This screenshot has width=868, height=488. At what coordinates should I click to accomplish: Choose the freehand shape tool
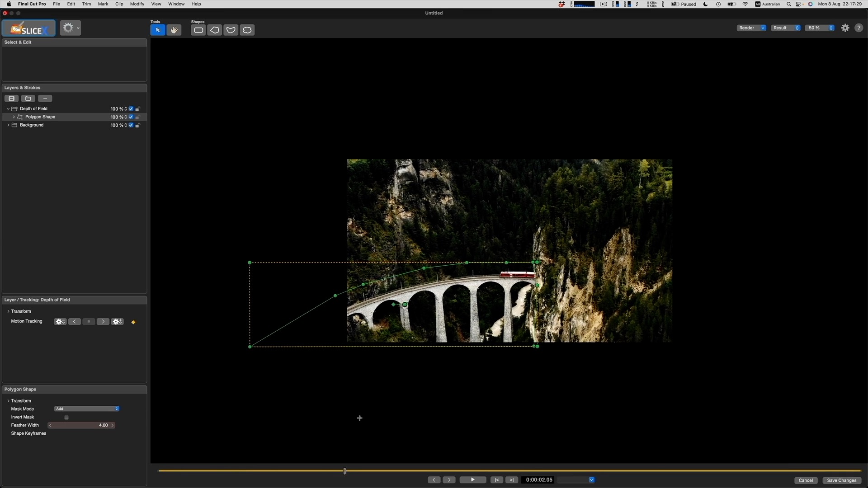[x=247, y=30]
